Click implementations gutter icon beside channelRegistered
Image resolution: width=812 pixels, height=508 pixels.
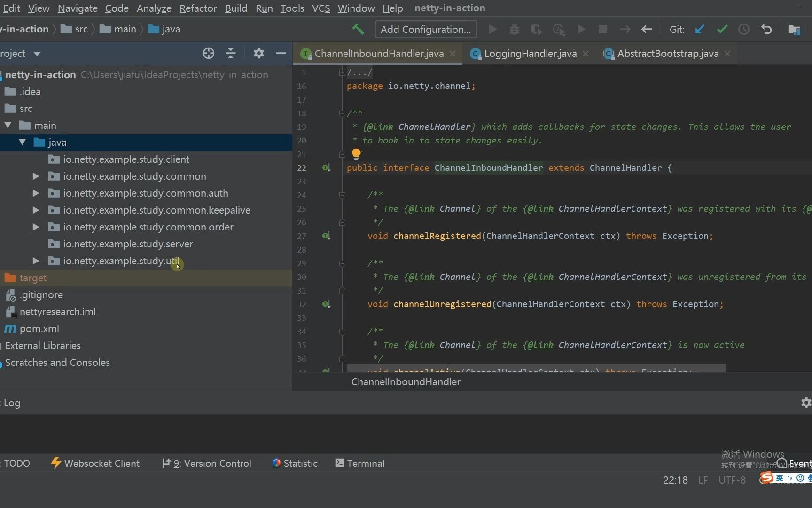tap(326, 236)
